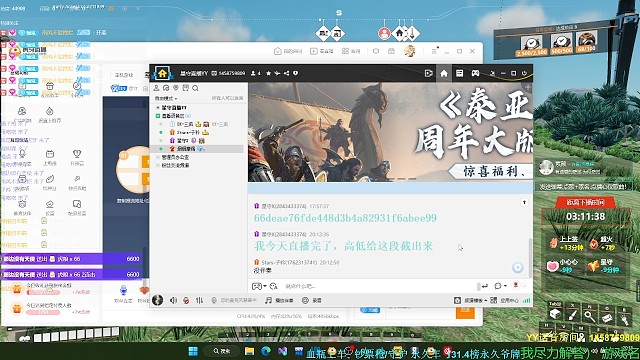Viewport: 640px width, 360px height.
Task: Click the chat message starting with 66deae76
Action: pyautogui.click(x=345, y=218)
